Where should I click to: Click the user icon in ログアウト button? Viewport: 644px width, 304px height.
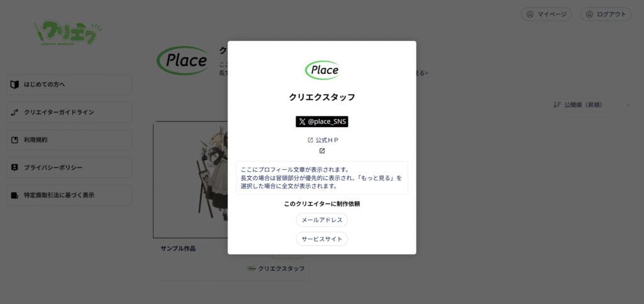(589, 14)
